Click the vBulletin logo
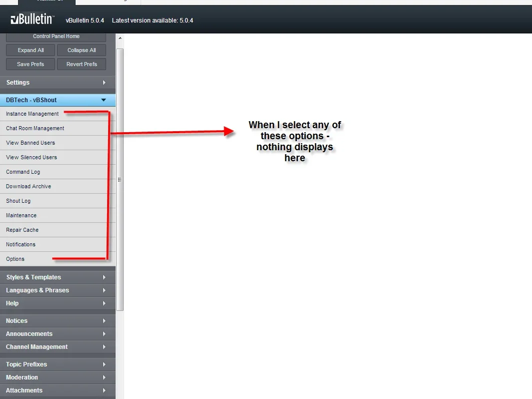 pyautogui.click(x=32, y=19)
